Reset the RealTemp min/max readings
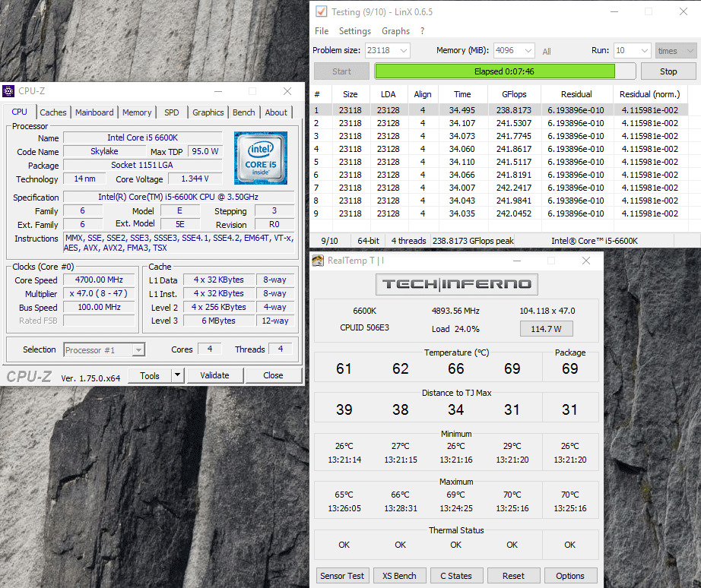701x588 pixels. point(513,576)
